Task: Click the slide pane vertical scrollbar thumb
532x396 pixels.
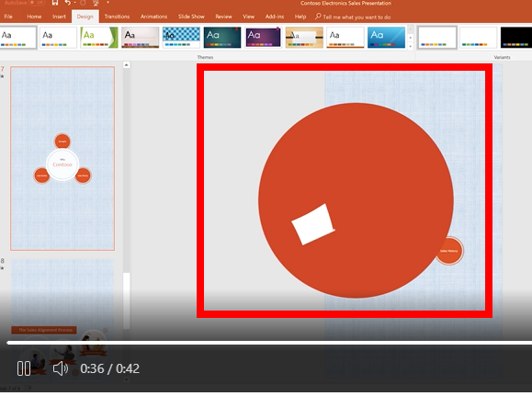Action: coord(126,300)
